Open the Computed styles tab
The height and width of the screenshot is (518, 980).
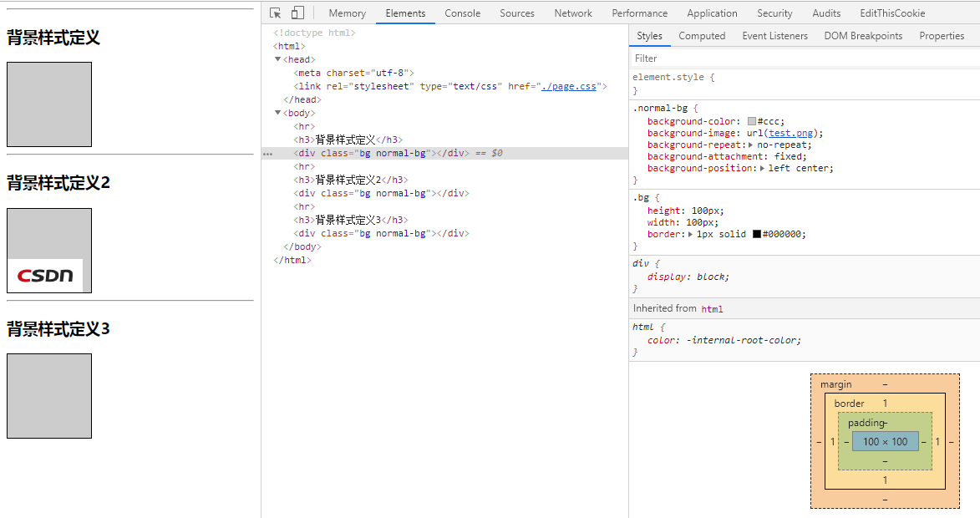click(702, 36)
